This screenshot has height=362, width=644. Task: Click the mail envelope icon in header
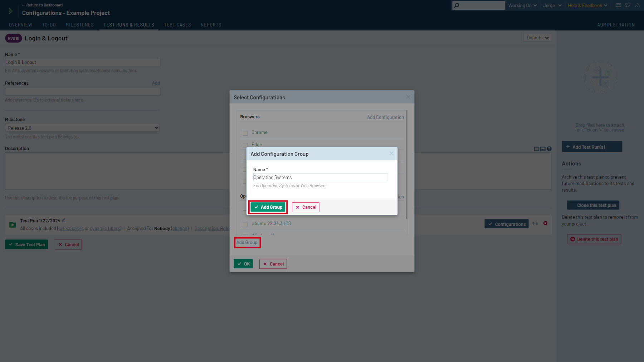click(618, 5)
